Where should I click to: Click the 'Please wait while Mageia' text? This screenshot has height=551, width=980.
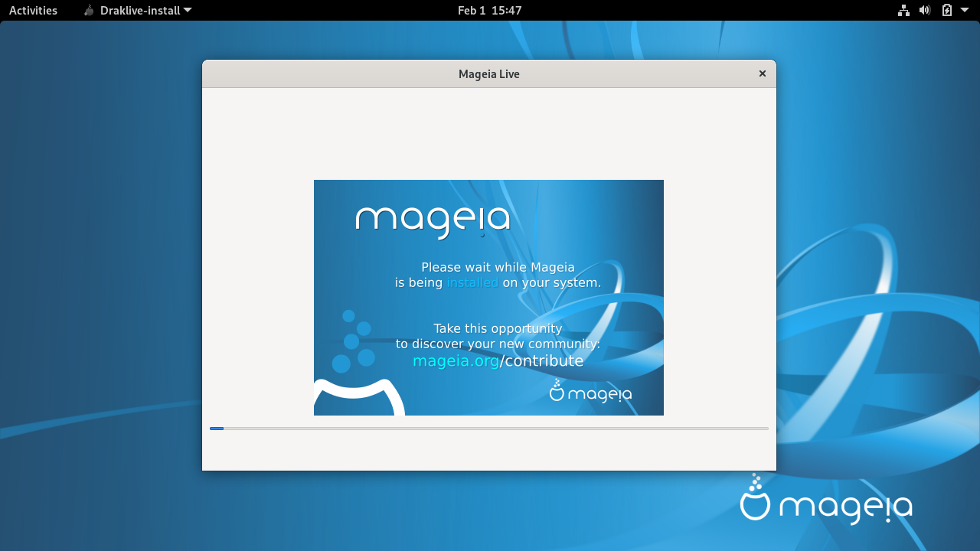point(498,267)
